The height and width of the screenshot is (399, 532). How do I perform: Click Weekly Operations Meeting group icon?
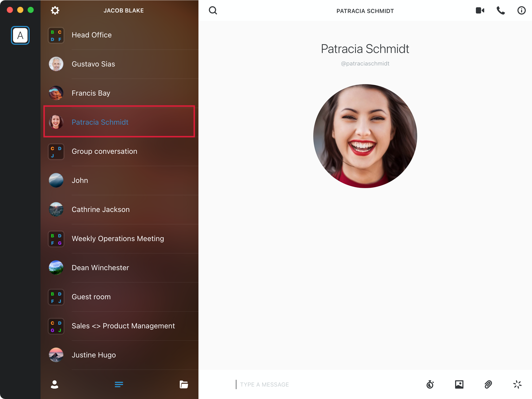click(x=56, y=239)
